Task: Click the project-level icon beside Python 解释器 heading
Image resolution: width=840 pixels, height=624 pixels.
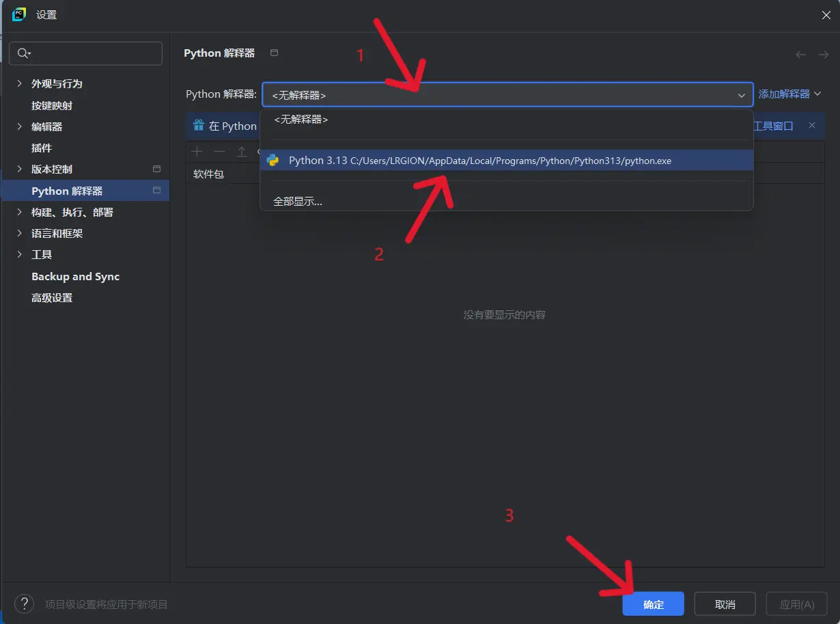Action: (275, 53)
